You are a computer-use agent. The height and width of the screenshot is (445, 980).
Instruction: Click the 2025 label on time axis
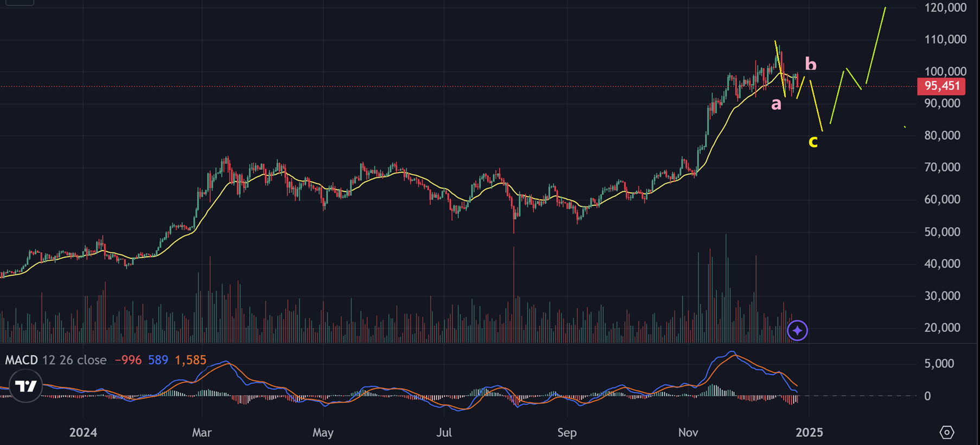(809, 433)
